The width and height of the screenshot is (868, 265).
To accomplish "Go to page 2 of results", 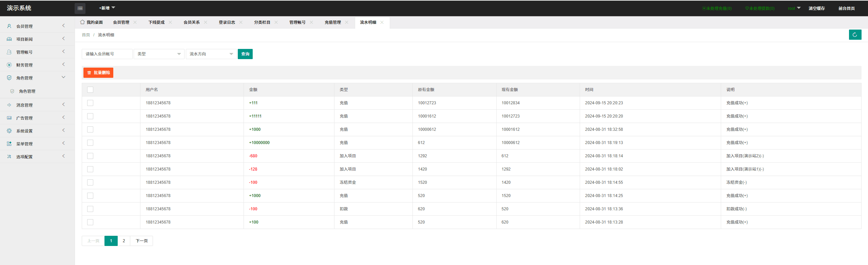I will tap(124, 241).
